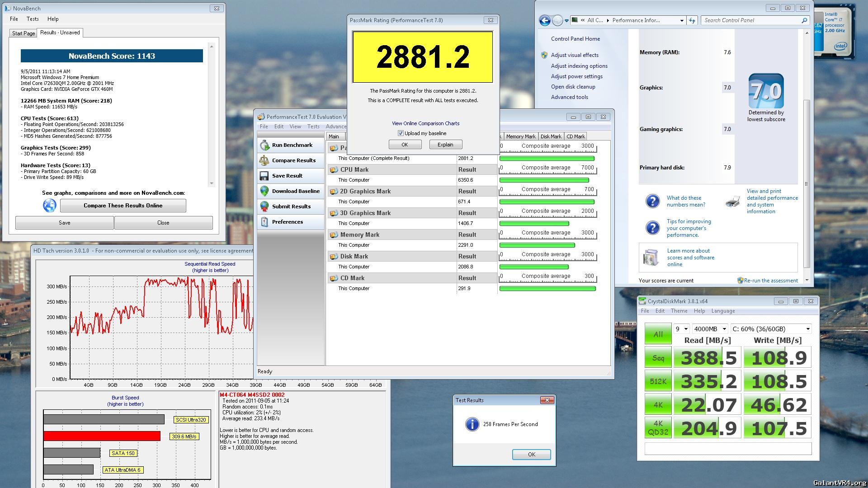Click OK in the Test Results dialog
This screenshot has width=868, height=488.
[531, 455]
